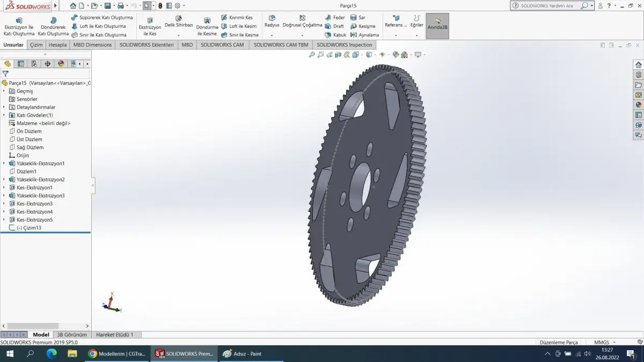644x362 pixels.
Task: Open MMGS unit system dropdown in status bar
Action: (x=605, y=342)
